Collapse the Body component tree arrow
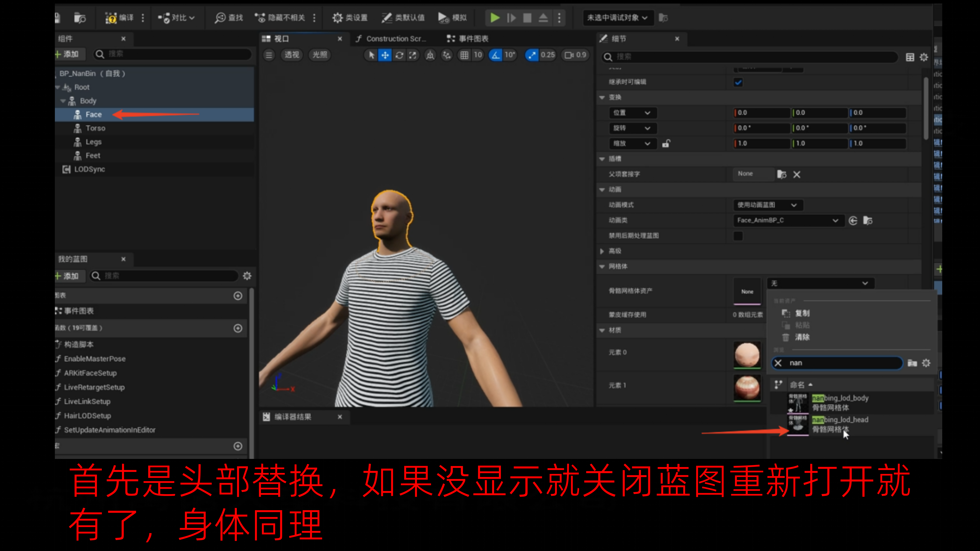The width and height of the screenshot is (980, 551). (x=63, y=101)
